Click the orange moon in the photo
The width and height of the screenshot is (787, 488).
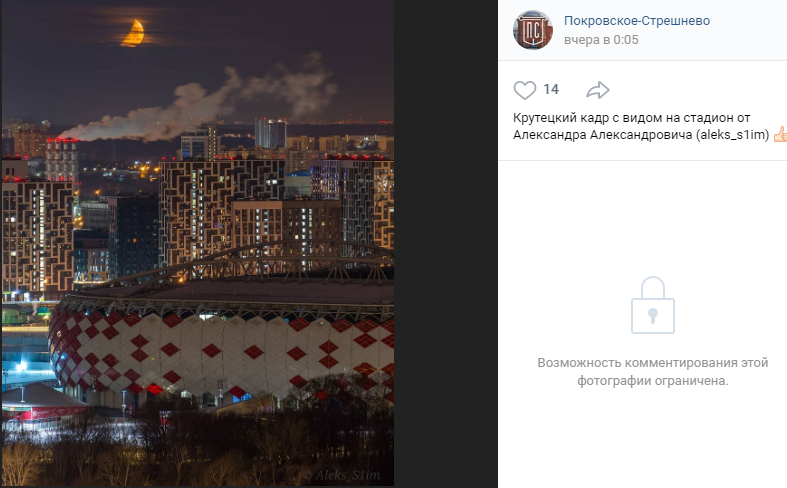pos(134,33)
